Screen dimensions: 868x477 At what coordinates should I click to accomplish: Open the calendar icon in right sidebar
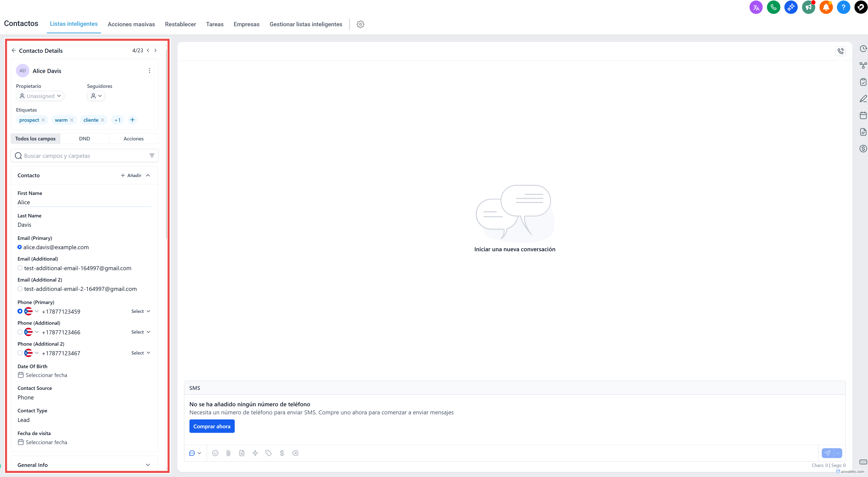(x=863, y=116)
